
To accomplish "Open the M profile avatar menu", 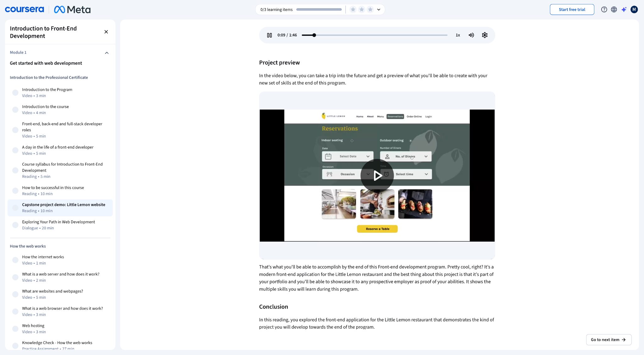I will point(634,9).
